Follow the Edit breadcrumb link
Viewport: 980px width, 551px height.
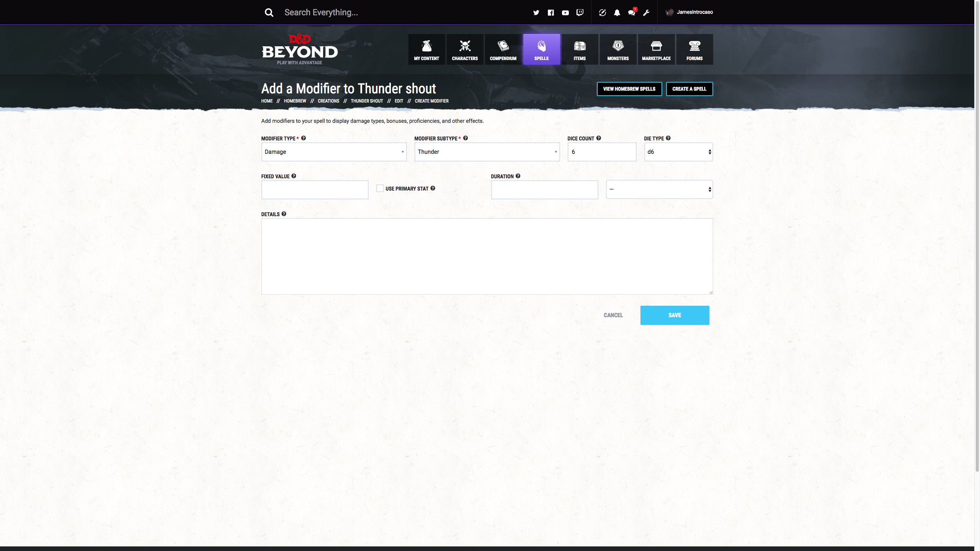pos(399,101)
